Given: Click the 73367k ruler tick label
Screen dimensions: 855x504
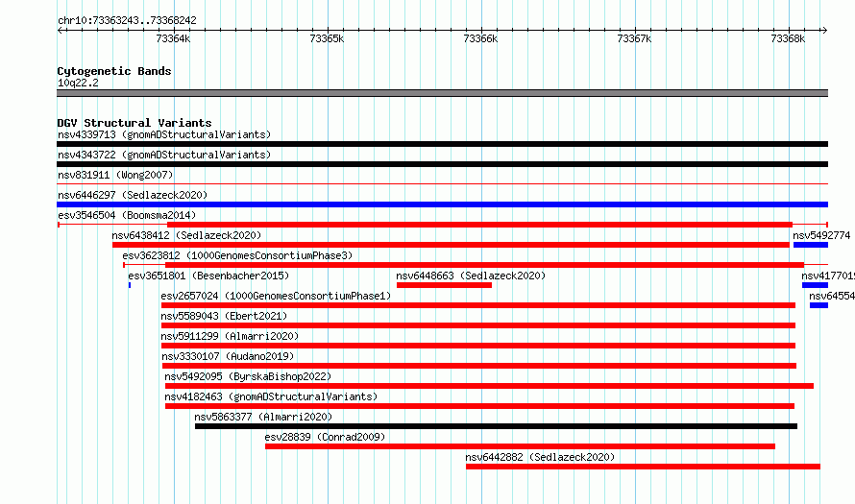Looking at the screenshot, I should 634,38.
